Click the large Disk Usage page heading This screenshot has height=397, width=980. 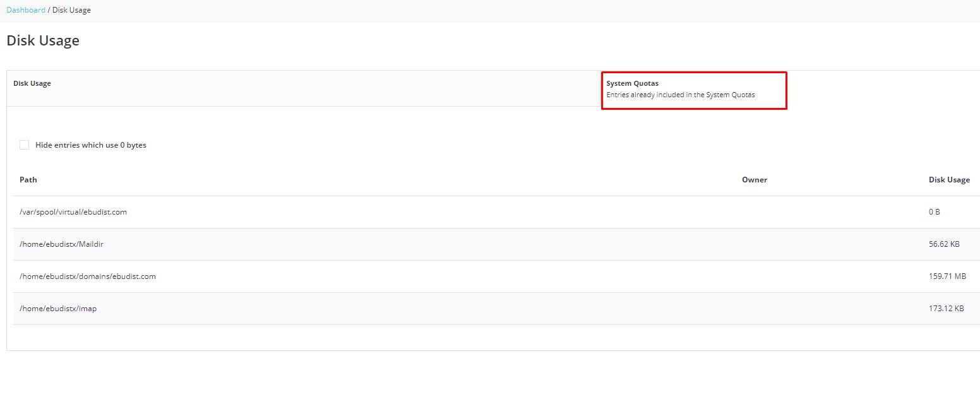click(43, 41)
